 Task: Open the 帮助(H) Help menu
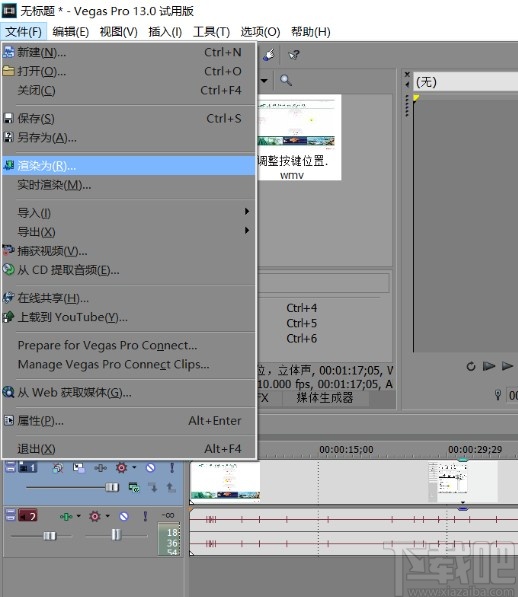311,32
